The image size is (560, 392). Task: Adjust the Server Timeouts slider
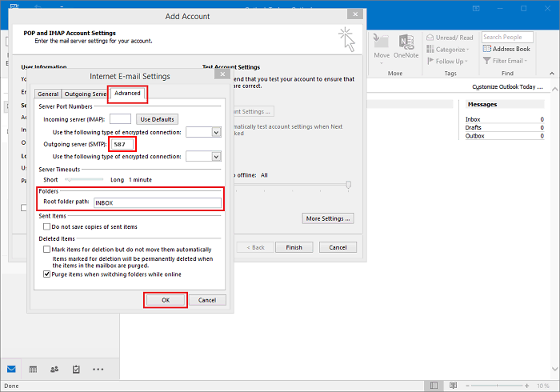[x=85, y=179]
